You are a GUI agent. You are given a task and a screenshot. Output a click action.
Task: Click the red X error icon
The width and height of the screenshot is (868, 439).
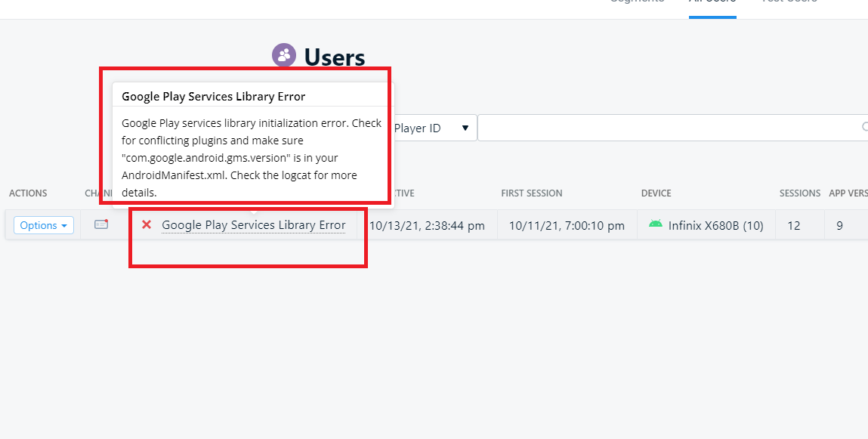pyautogui.click(x=147, y=224)
